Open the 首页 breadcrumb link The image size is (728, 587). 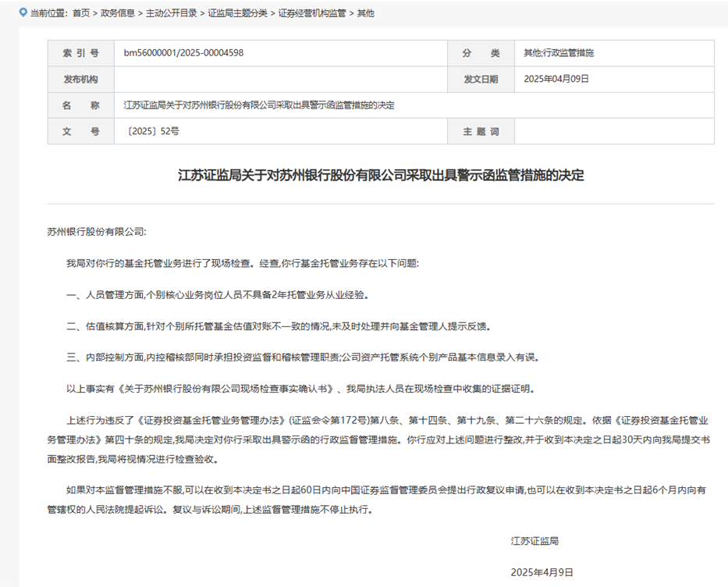[81, 13]
